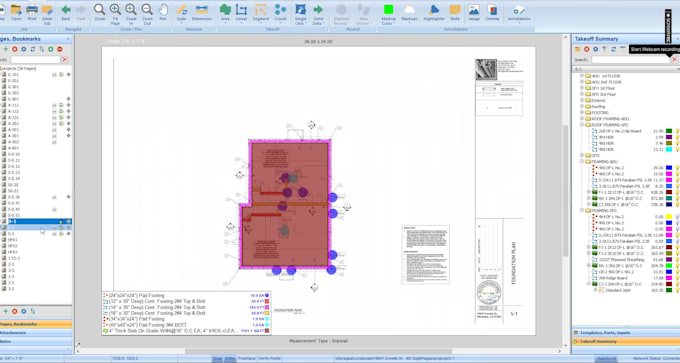Image resolution: width=680 pixels, height=363 pixels.
Task: Select the Standard Joist takeoff item
Action: [618, 290]
